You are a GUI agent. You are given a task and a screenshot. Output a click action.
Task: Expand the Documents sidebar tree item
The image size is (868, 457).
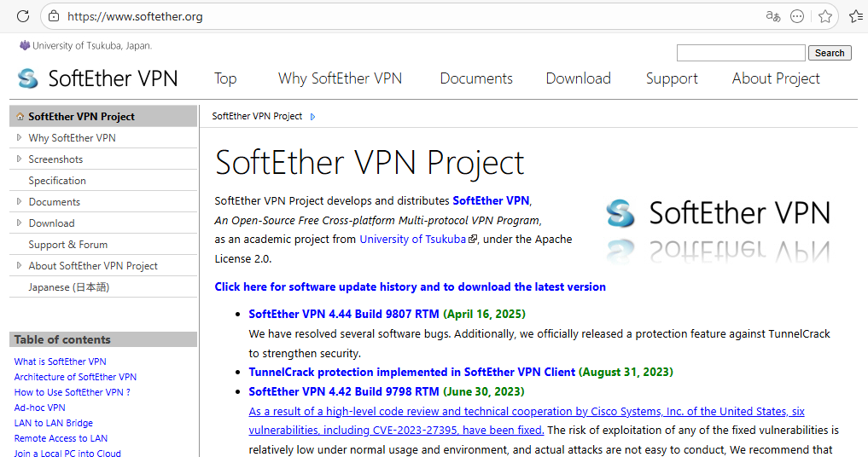(20, 201)
